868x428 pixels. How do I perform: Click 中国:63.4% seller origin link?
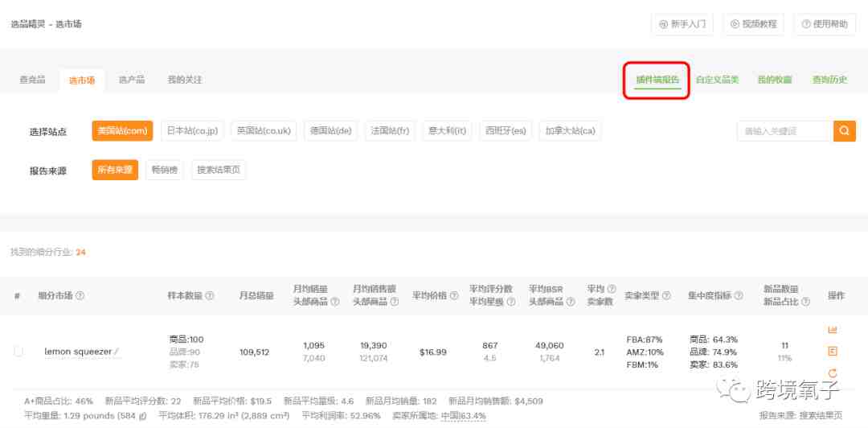tap(464, 416)
